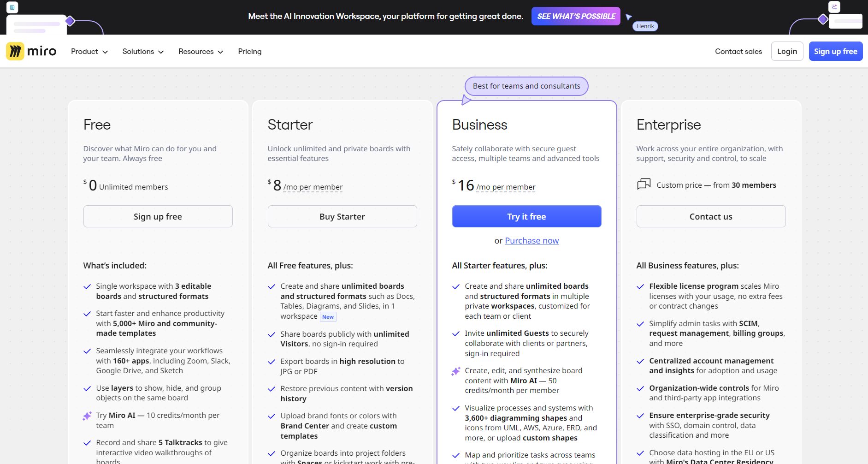Go to the Pricing page
Screen dimensions: 868x464
(249, 52)
